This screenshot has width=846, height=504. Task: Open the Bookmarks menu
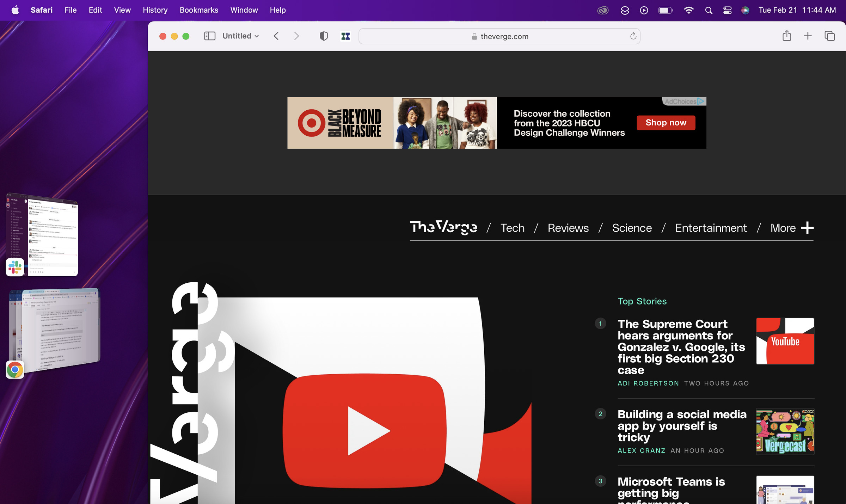click(x=199, y=10)
